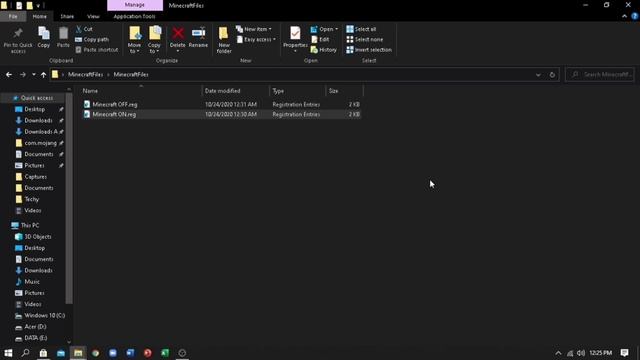640x360 pixels.
Task: Click Copy path in the ribbon
Action: point(92,40)
